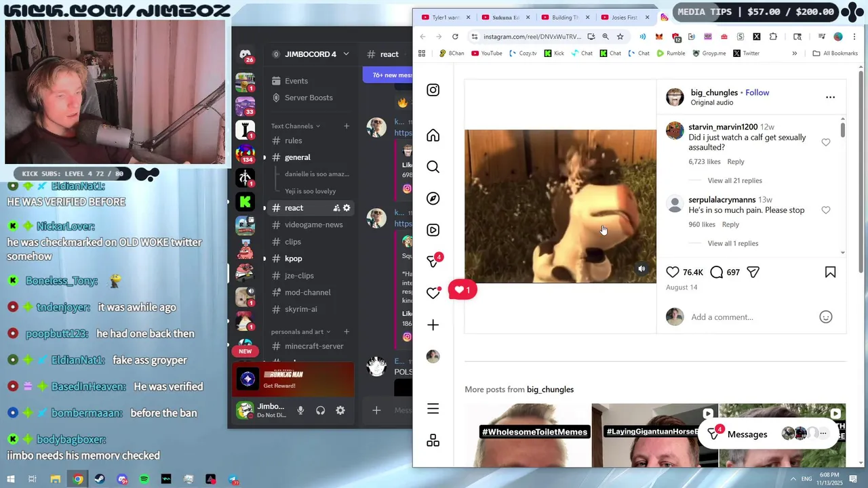
Task: Open Instagram Reels icon in sidebar
Action: click(x=433, y=230)
